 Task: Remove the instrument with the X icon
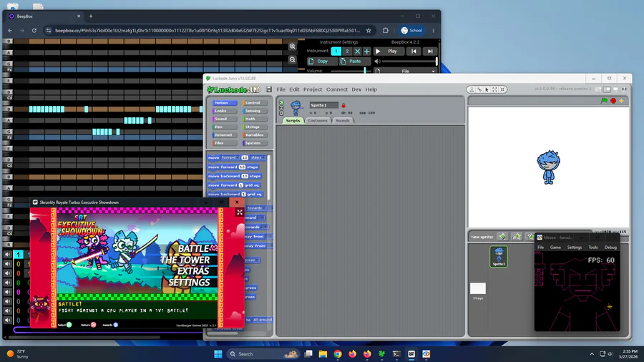coord(357,52)
